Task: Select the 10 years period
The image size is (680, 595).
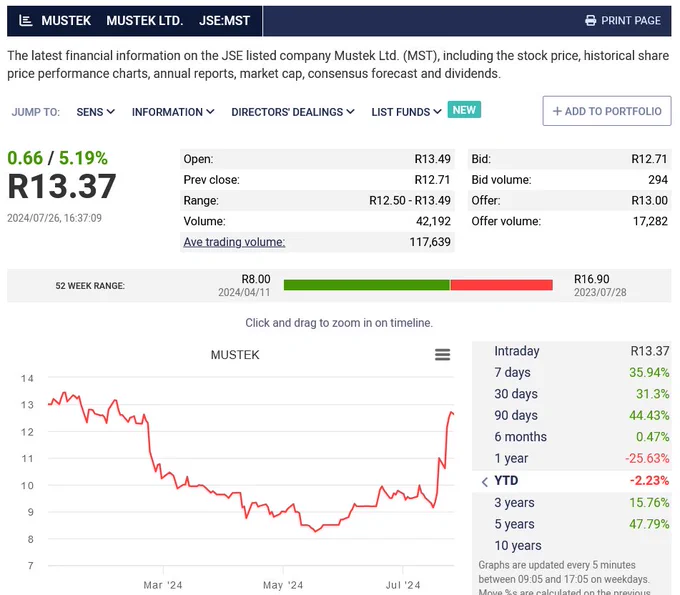Action: coord(572,546)
